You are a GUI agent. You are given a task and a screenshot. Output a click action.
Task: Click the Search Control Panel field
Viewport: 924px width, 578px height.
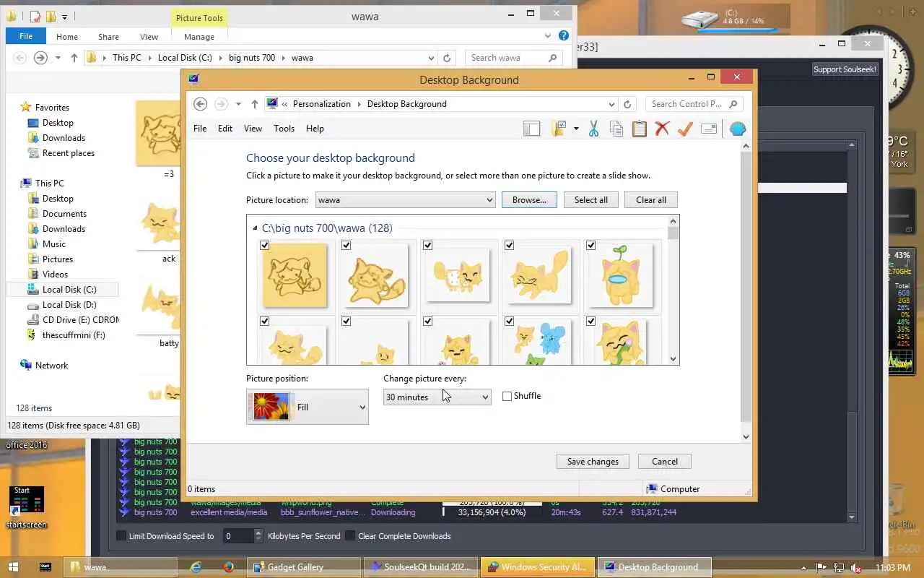(694, 104)
